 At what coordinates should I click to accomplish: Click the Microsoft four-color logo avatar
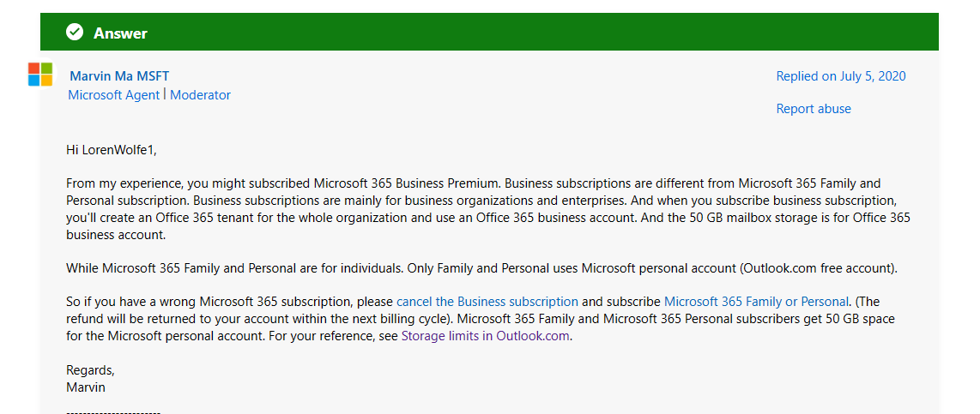[x=40, y=74]
